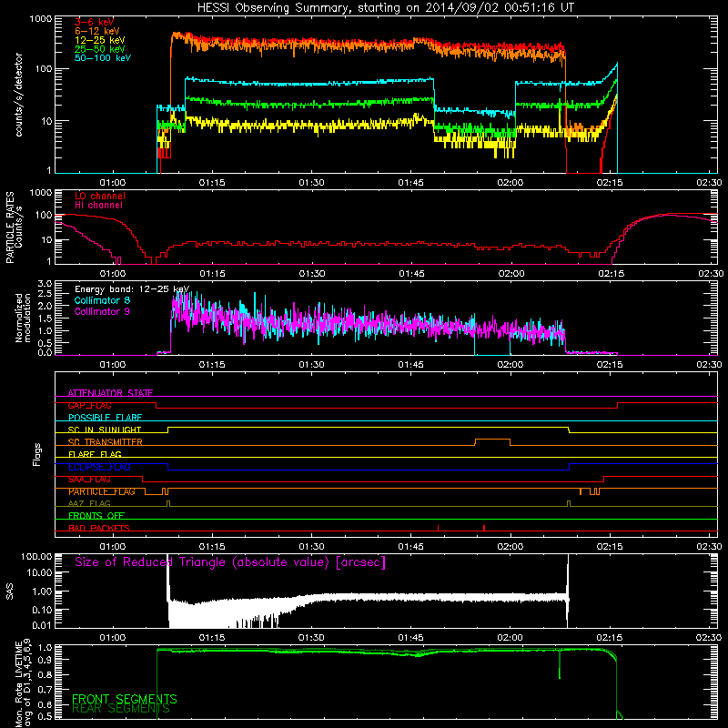
Task: Click the "Normalized modulation" axis label
Action: click(23, 318)
